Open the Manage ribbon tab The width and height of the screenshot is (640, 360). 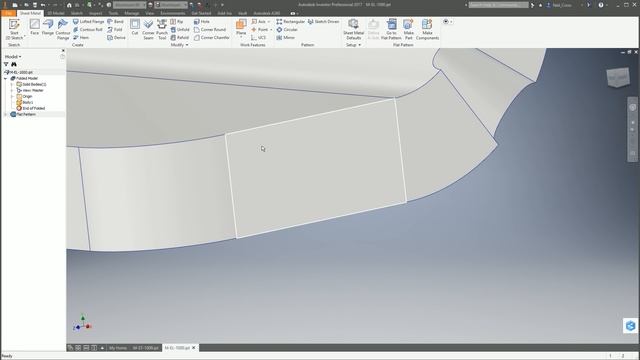pos(132,13)
